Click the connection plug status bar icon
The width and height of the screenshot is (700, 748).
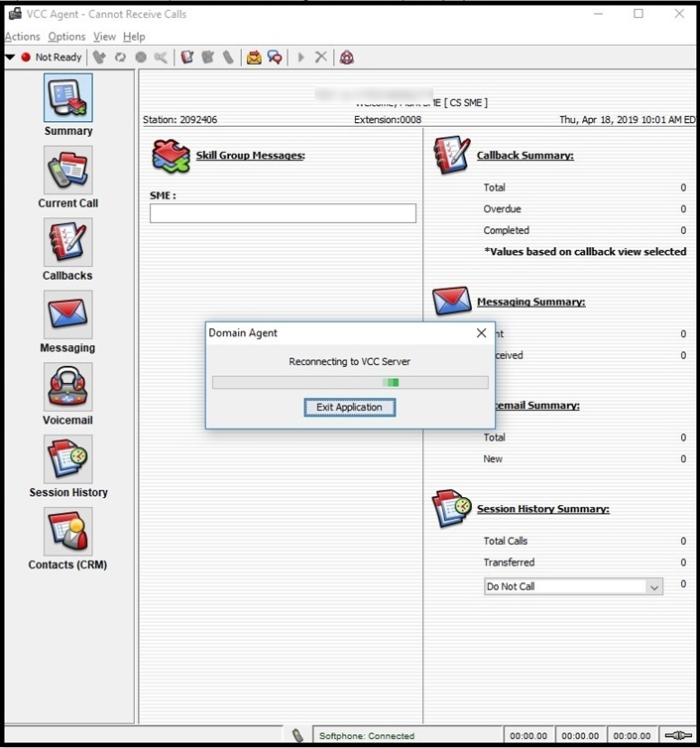click(678, 735)
